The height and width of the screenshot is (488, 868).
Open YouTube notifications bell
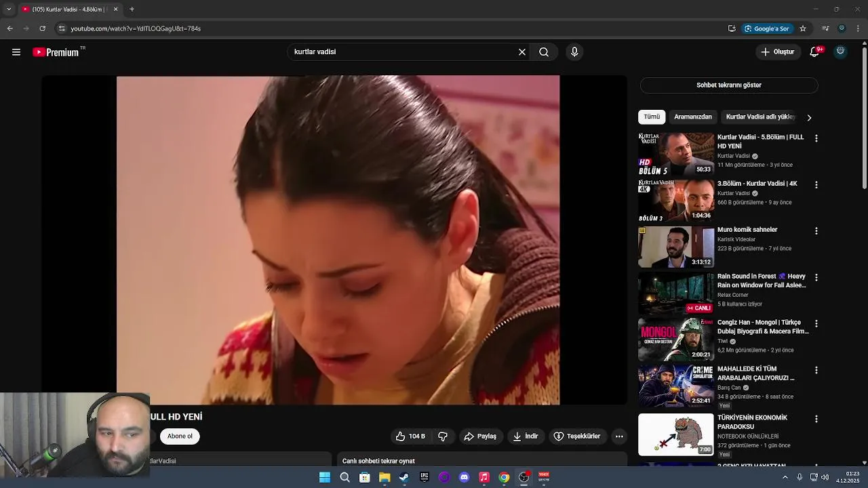[814, 52]
